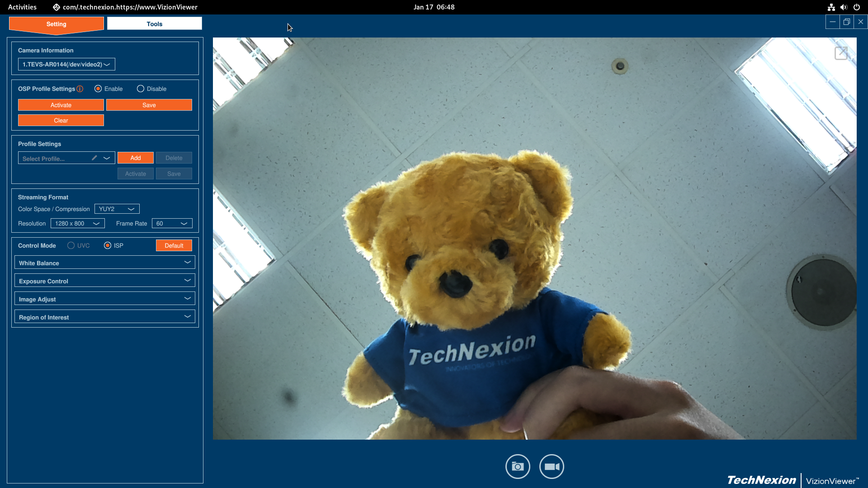The height and width of the screenshot is (488, 868).
Task: Click the Add profile button
Action: click(x=136, y=158)
